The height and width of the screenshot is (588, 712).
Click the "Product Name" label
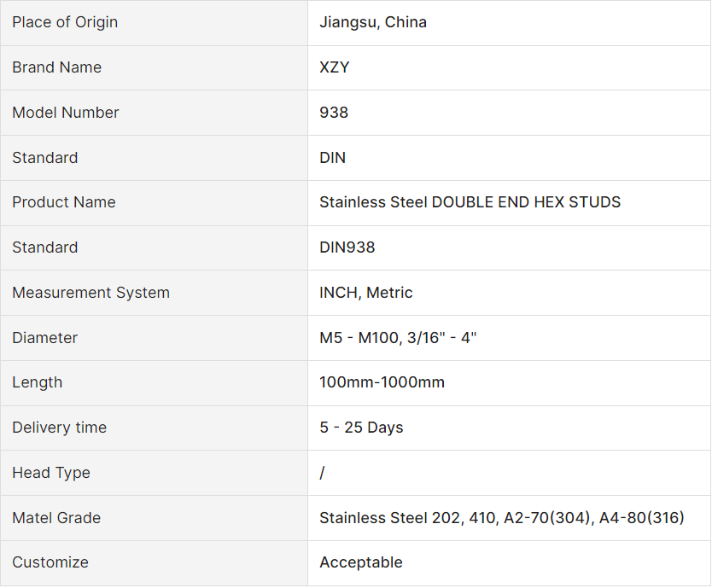[64, 202]
